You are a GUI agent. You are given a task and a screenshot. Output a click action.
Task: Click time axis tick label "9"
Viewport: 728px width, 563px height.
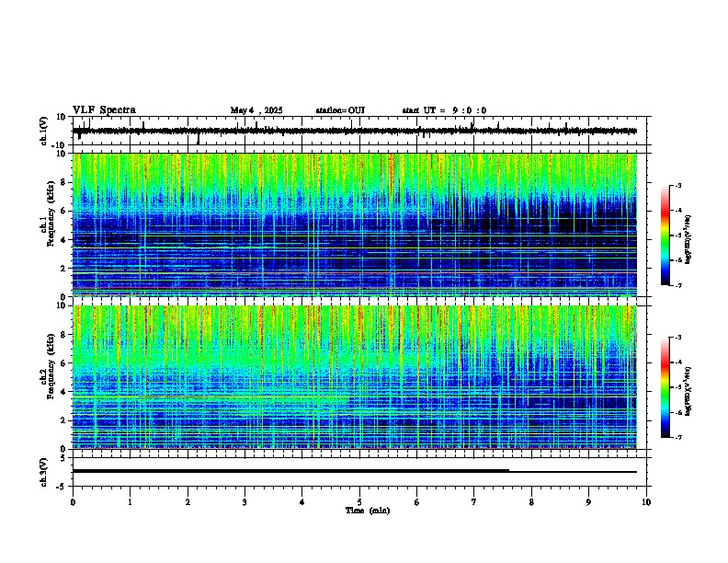[x=588, y=501]
